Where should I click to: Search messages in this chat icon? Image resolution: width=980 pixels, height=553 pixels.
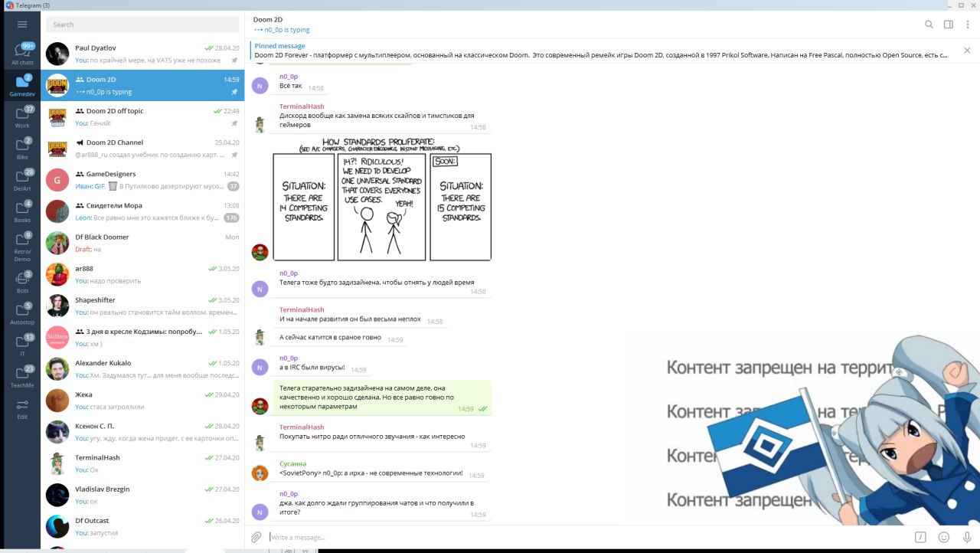click(929, 25)
